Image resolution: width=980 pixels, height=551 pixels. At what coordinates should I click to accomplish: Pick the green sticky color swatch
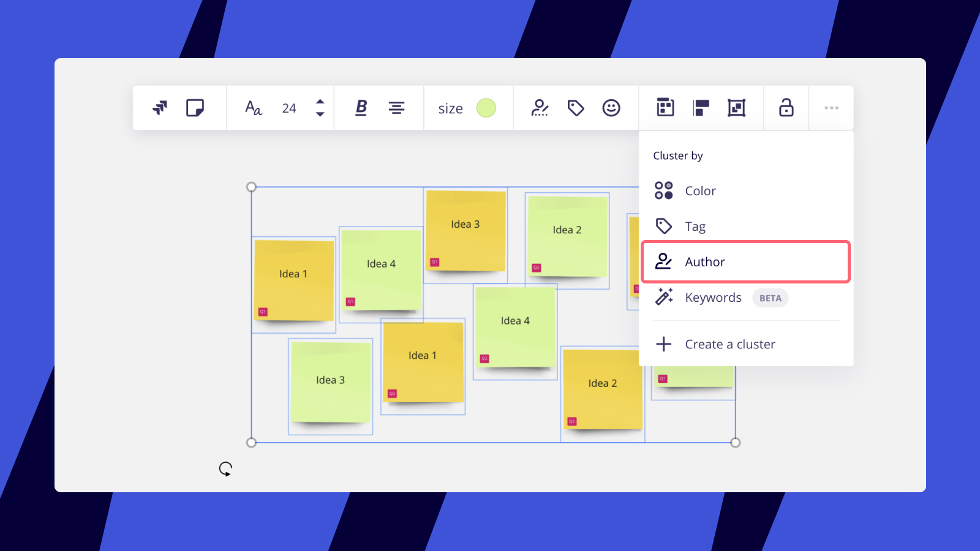[x=486, y=108]
